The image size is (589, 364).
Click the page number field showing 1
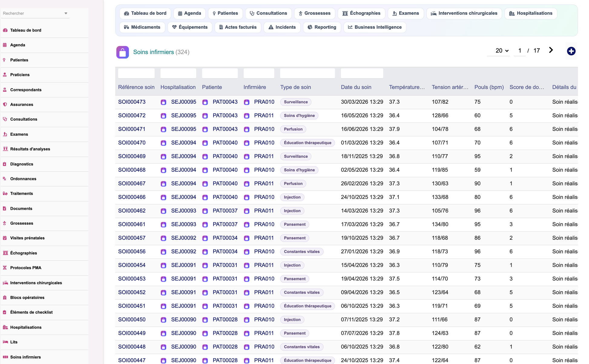click(x=520, y=50)
